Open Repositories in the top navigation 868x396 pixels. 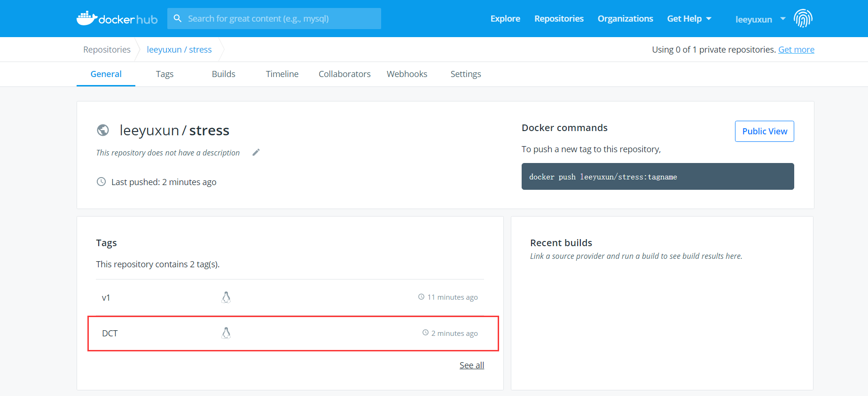pos(559,19)
